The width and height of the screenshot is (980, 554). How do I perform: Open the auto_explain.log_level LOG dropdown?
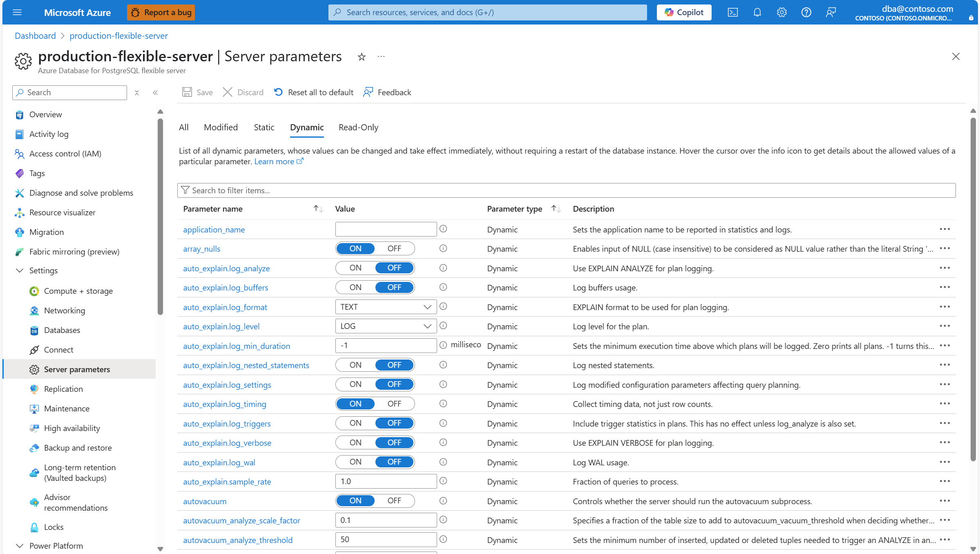click(386, 326)
